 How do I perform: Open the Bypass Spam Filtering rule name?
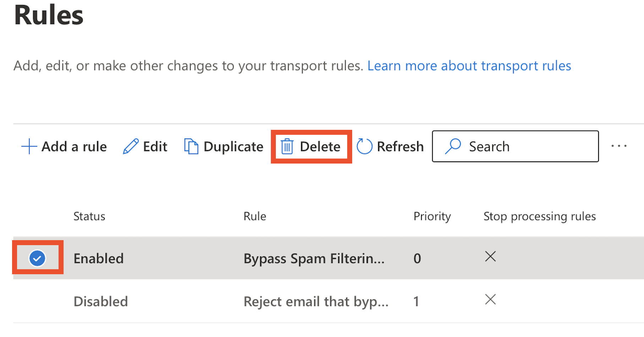point(314,259)
